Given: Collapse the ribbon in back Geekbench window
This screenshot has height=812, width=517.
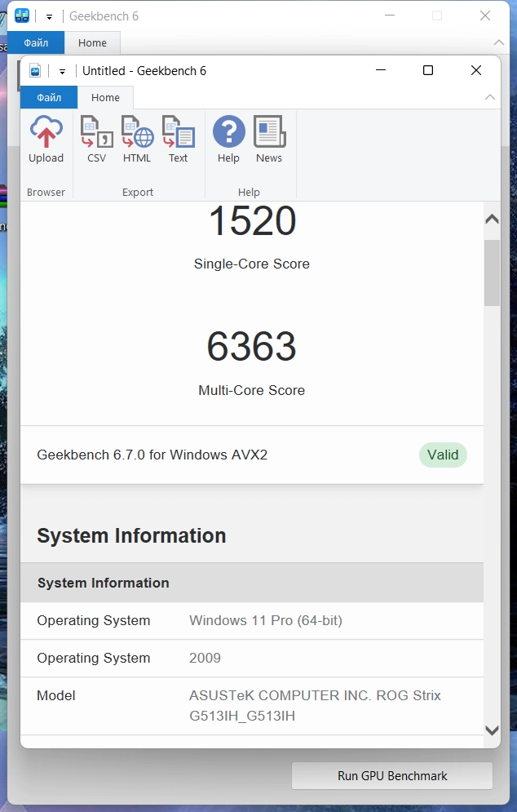Looking at the screenshot, I should click(x=499, y=42).
